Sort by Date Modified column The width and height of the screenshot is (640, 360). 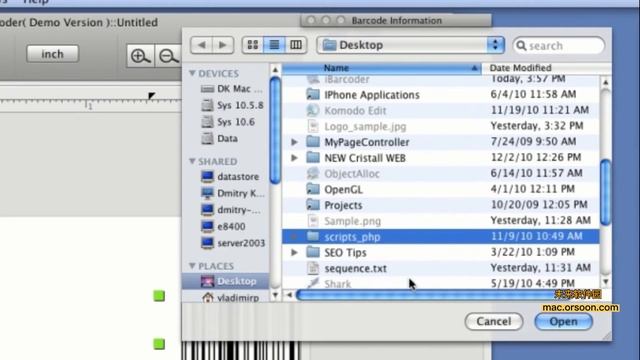coord(546,68)
